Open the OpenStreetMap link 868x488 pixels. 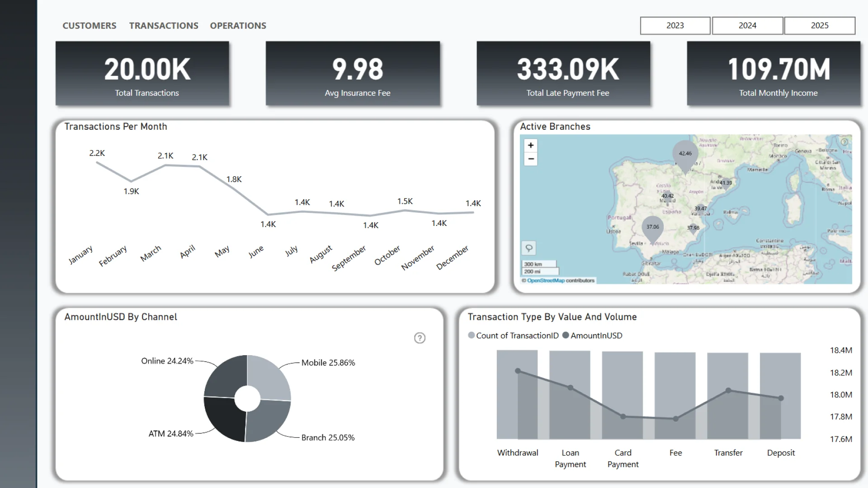[x=546, y=281]
